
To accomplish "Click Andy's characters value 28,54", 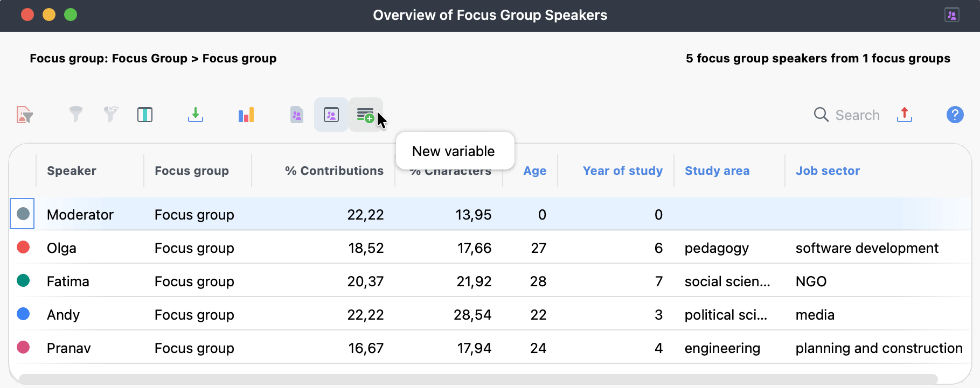I will [x=472, y=315].
